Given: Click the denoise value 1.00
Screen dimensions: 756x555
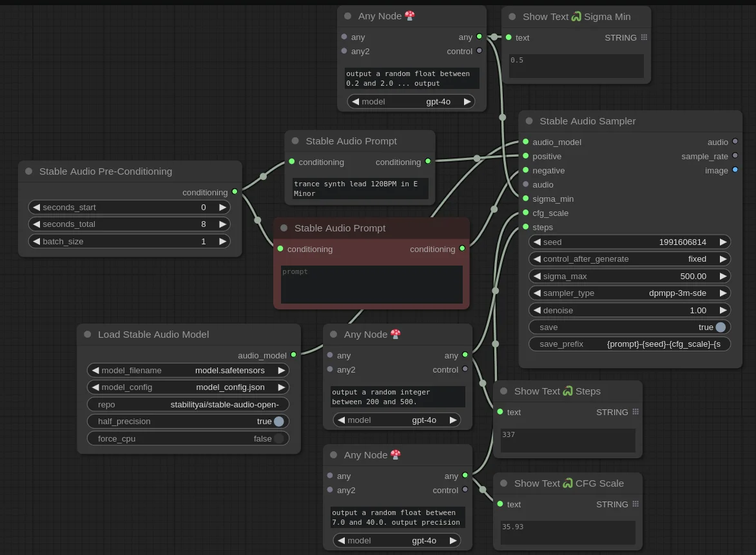Looking at the screenshot, I should click(697, 311).
